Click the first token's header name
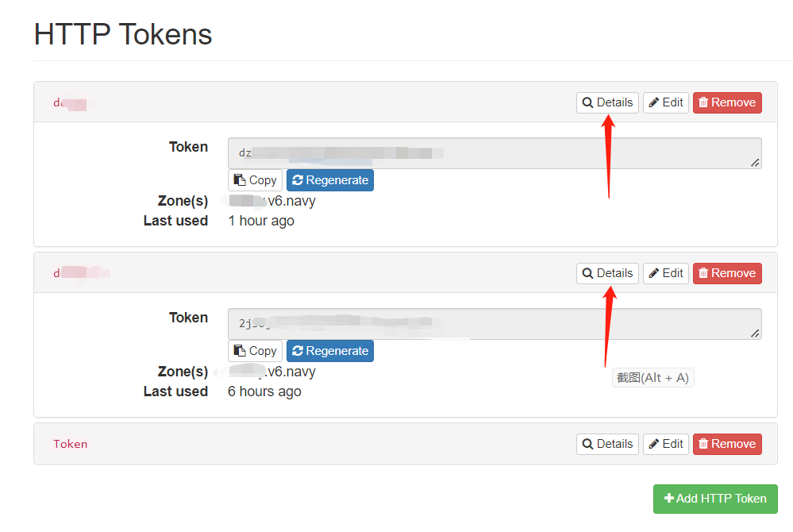793x532 pixels. click(x=71, y=102)
